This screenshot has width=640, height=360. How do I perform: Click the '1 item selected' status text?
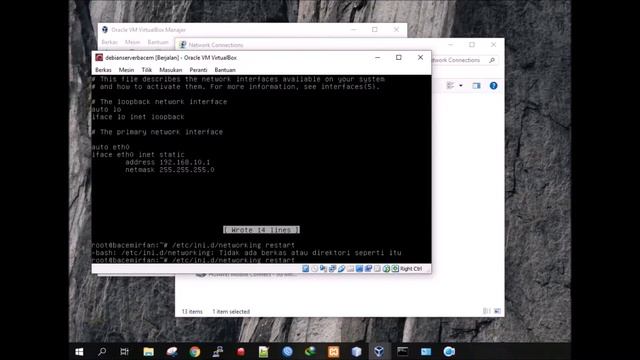point(231,311)
